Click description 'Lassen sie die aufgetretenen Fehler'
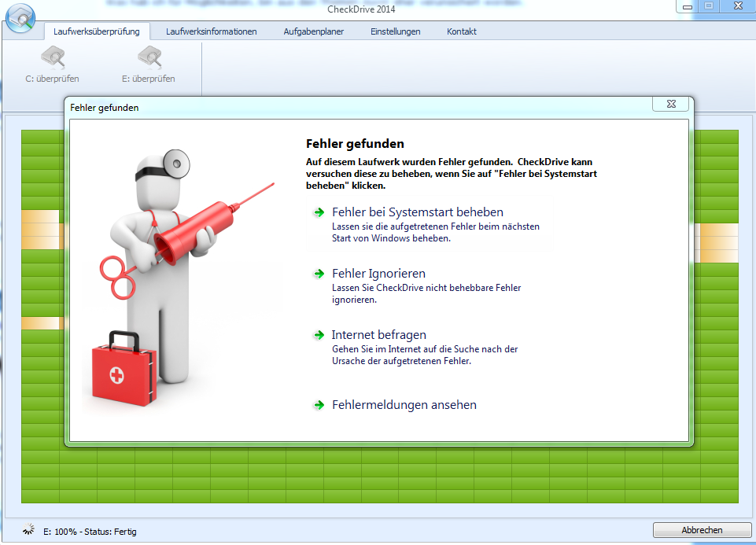This screenshot has height=545, width=756. coord(435,232)
